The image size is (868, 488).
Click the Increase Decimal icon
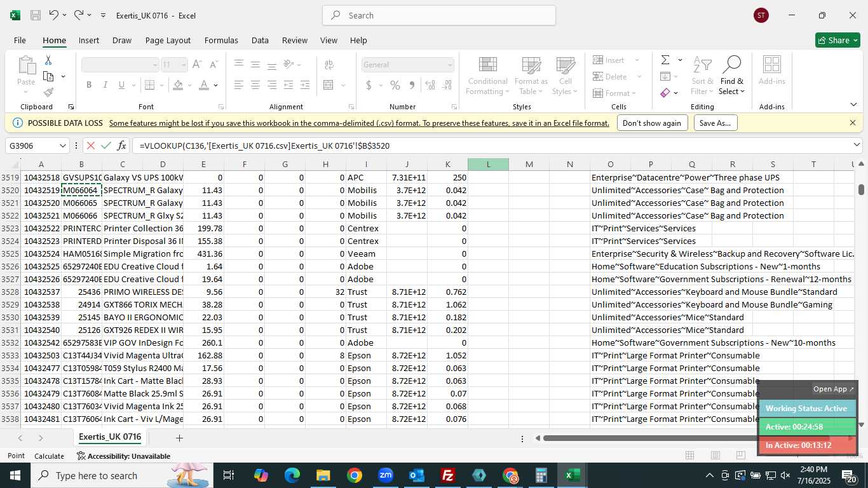[430, 85]
